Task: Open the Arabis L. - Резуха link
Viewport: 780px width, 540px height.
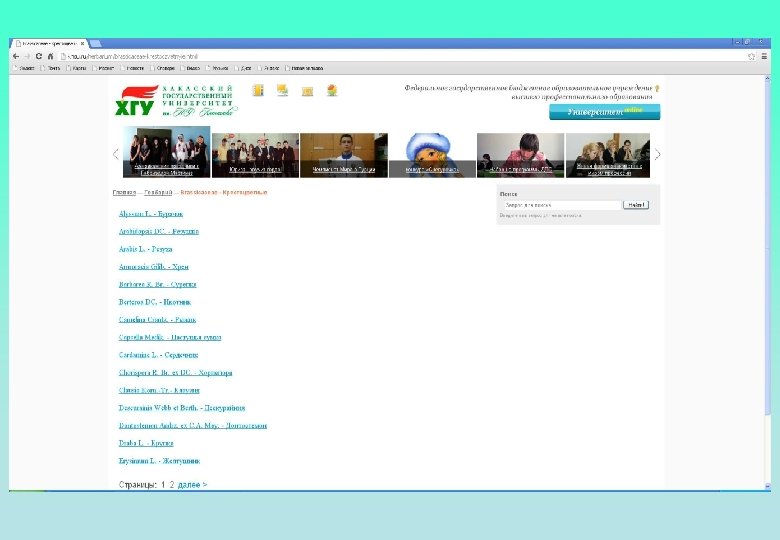Action: click(146, 249)
